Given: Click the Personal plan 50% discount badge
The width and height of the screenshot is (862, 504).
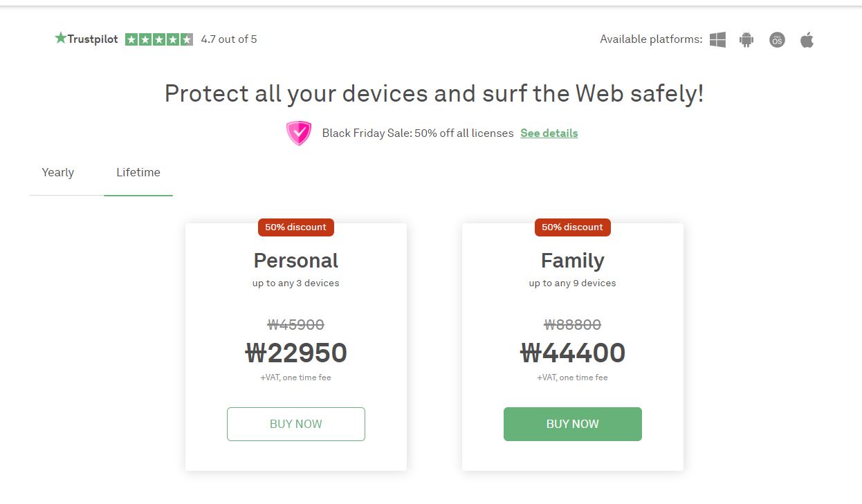Looking at the screenshot, I should (x=295, y=227).
